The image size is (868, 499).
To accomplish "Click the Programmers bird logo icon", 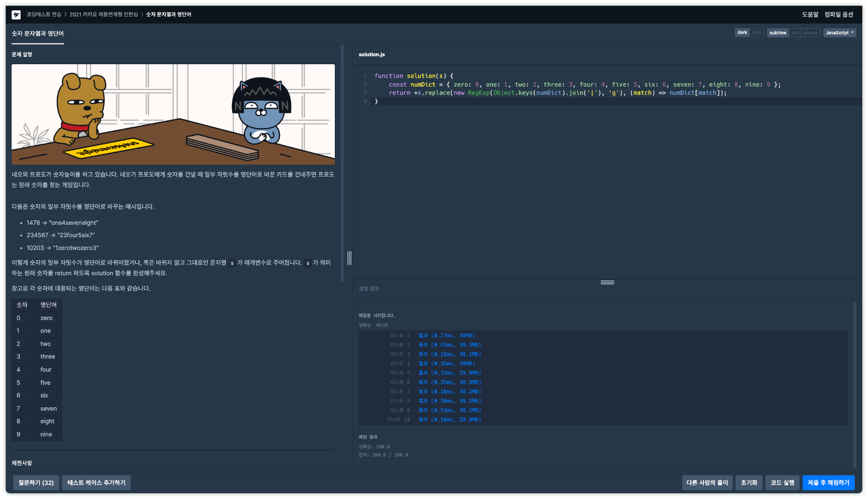I will pos(16,14).
